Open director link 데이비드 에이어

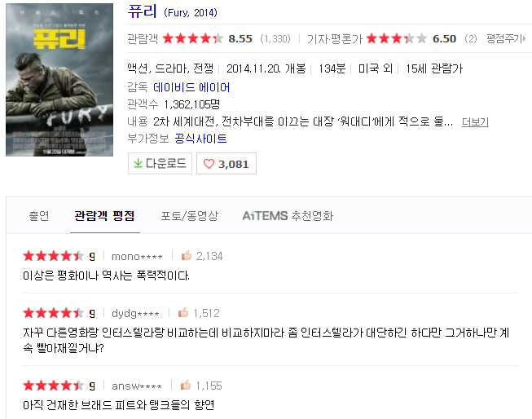point(191,87)
